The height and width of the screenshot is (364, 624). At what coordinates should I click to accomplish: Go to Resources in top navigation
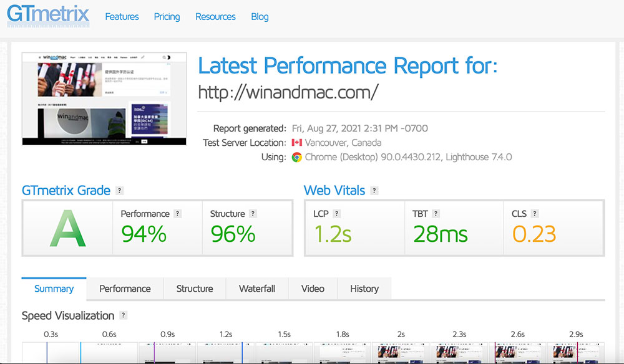(215, 17)
